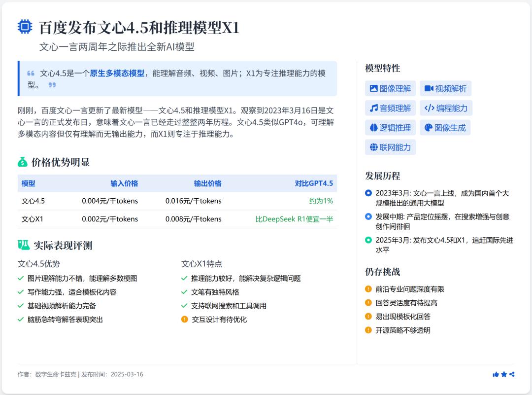Click checkmark beside 支持联网搜索和工具调用

coord(184,306)
